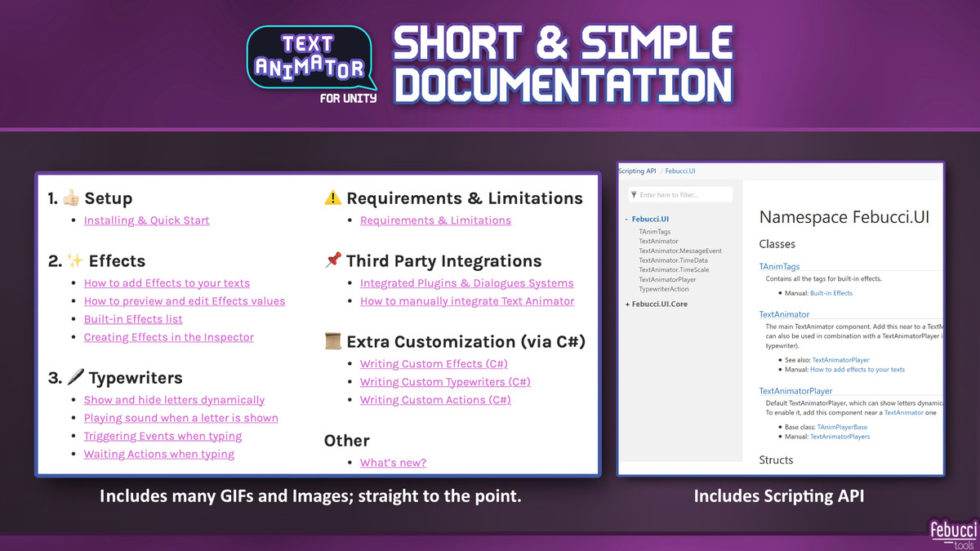Viewport: 980px width, 551px height.
Task: Open 'See also: TextAnimatorPlayer' link
Action: [x=840, y=360]
